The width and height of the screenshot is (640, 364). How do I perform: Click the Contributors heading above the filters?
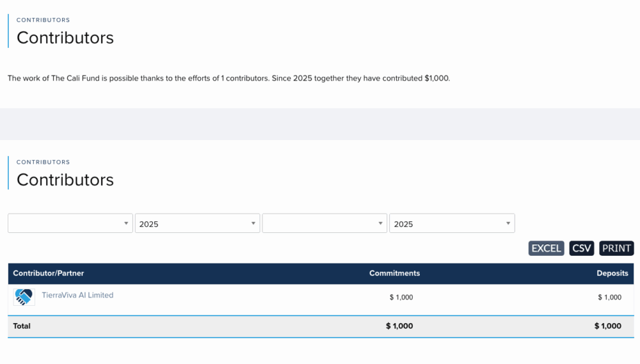(x=65, y=180)
